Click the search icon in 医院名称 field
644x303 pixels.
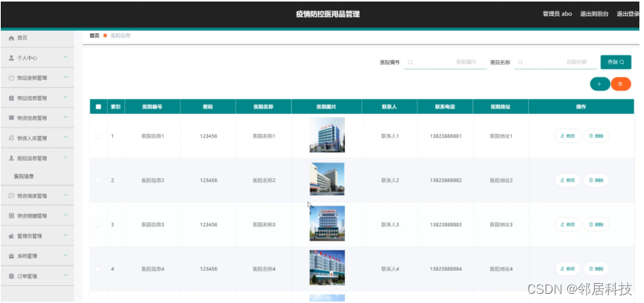[520, 62]
